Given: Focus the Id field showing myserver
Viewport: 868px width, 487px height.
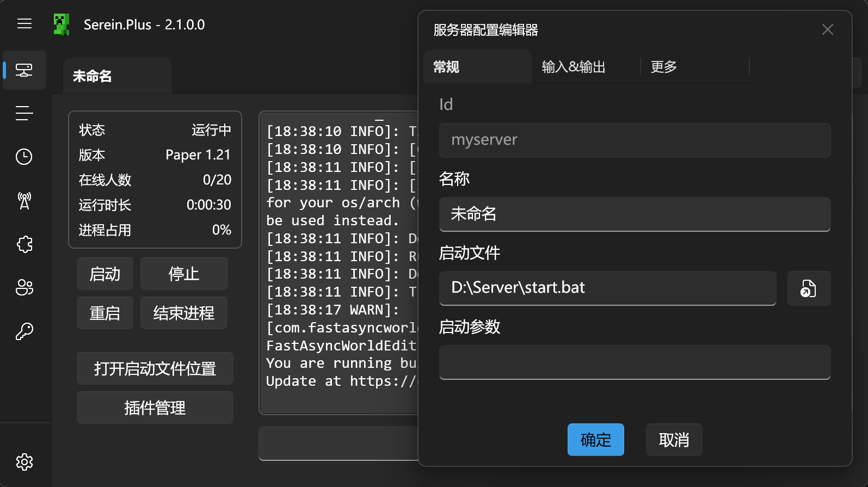Looking at the screenshot, I should coord(635,140).
